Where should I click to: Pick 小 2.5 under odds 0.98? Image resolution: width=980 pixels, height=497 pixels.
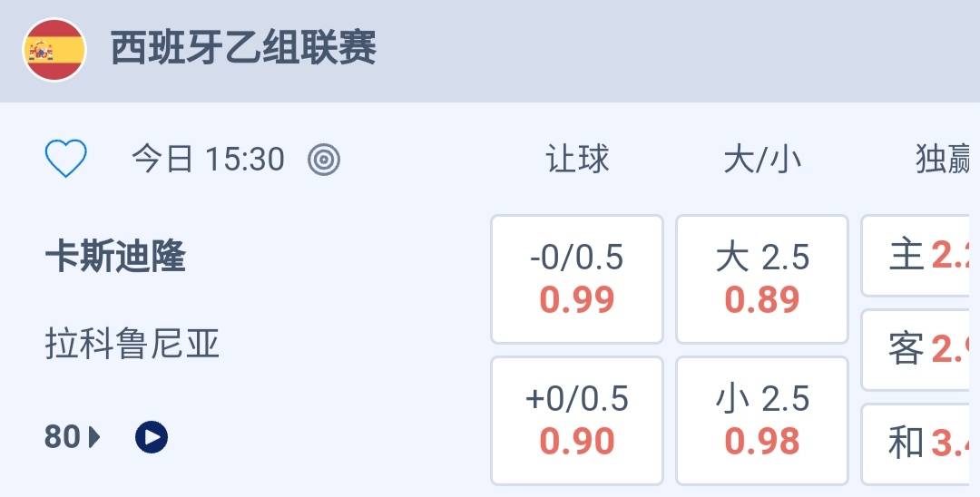tap(762, 421)
